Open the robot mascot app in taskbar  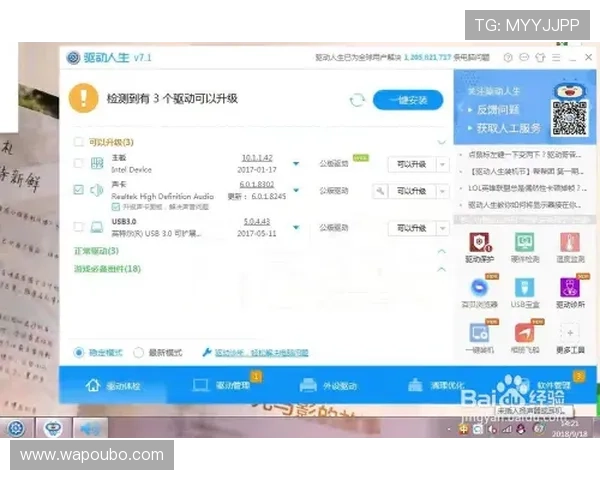pos(53,428)
